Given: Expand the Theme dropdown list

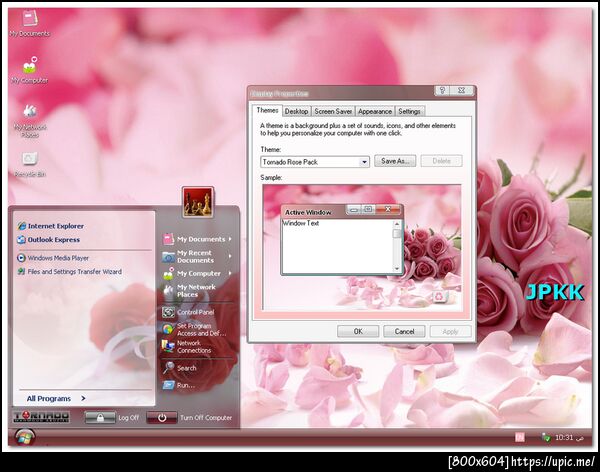Looking at the screenshot, I should click(364, 162).
